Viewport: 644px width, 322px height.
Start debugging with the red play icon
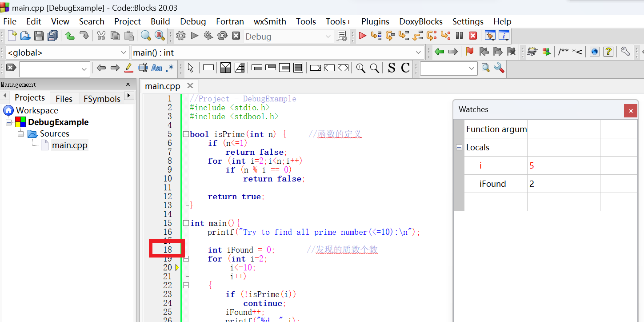pos(363,36)
